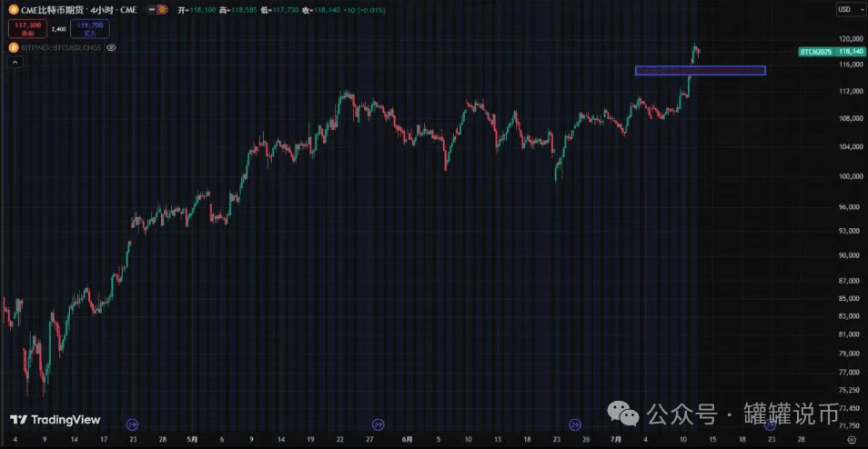Select the BITFINEX:BTCUSDLONGS indicator label
This screenshot has height=449, width=868.
coord(61,47)
